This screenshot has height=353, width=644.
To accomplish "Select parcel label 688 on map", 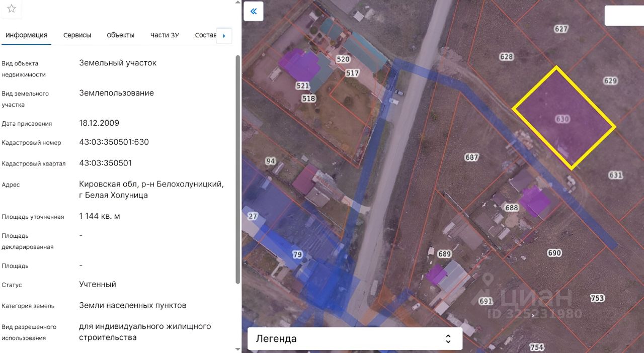I will click(x=511, y=207).
